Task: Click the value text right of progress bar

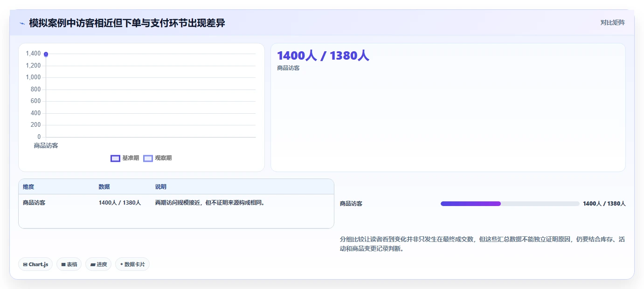Action: click(604, 204)
